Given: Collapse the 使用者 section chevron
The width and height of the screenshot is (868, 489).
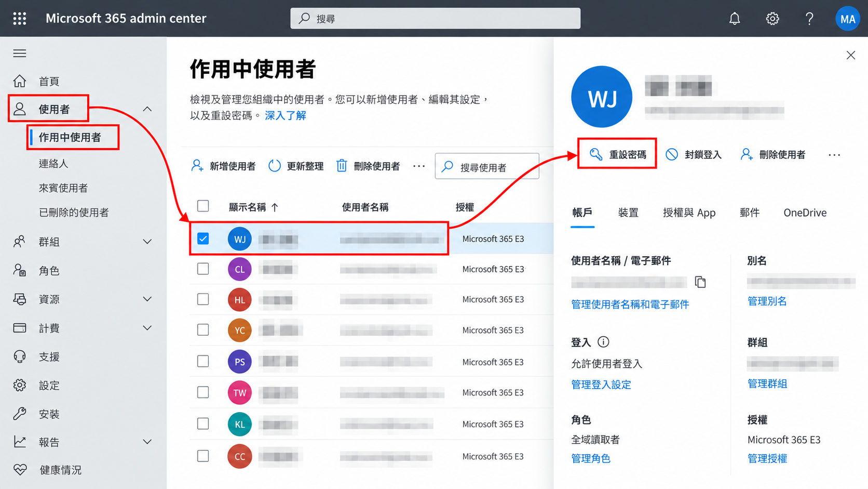Looking at the screenshot, I should click(147, 109).
